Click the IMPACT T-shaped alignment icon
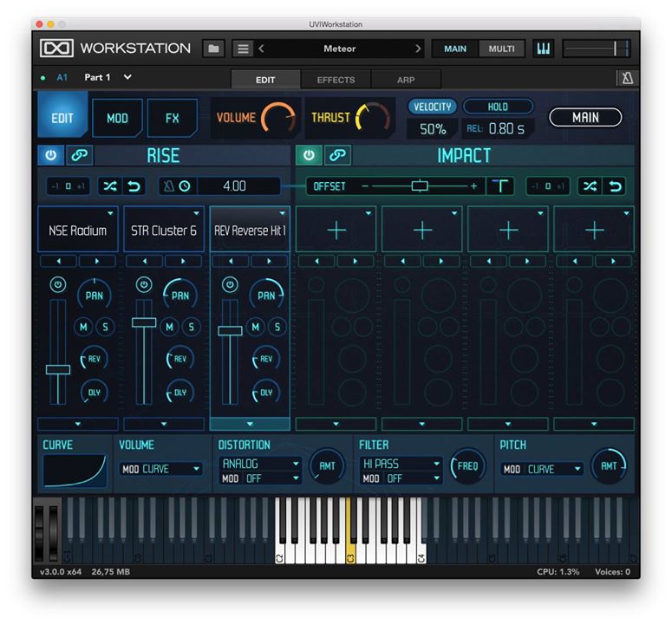 click(x=499, y=186)
